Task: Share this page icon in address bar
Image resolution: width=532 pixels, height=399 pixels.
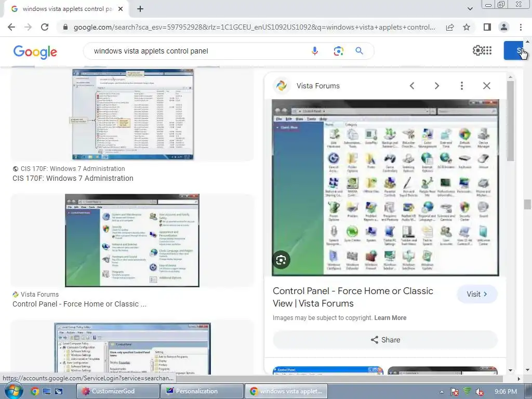Action: (450, 27)
